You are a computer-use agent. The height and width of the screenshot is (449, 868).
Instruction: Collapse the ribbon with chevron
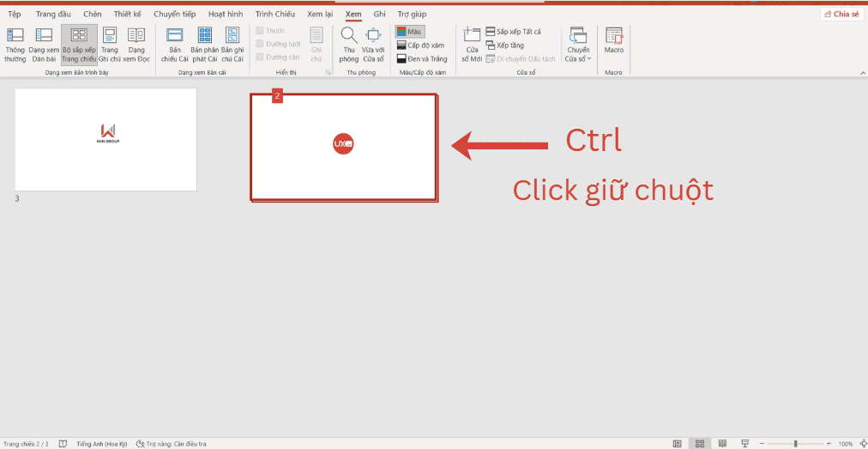(x=862, y=73)
